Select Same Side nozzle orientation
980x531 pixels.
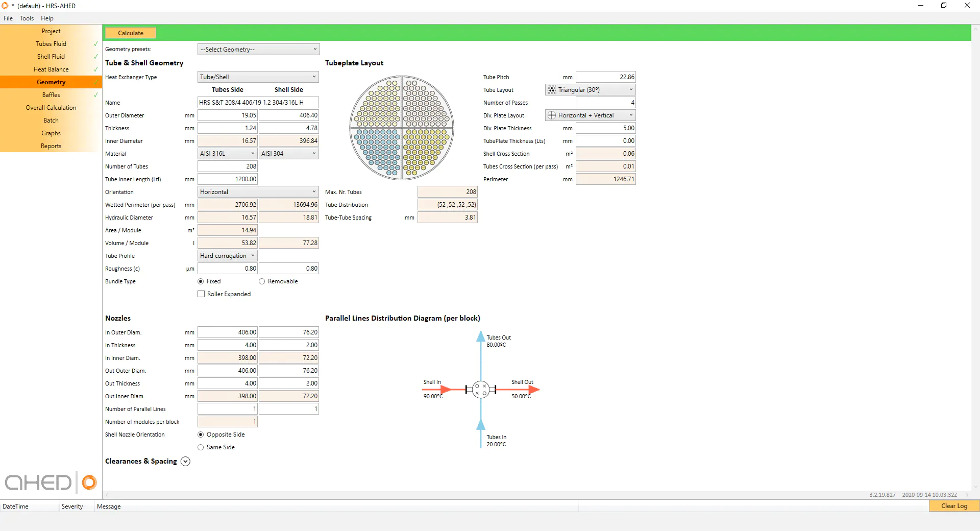tap(201, 447)
